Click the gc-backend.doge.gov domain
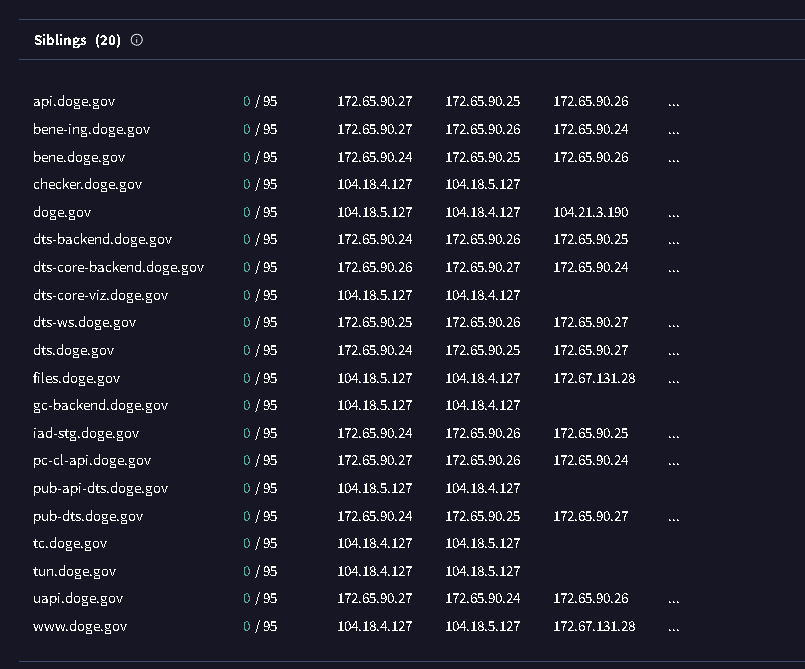 [100, 405]
